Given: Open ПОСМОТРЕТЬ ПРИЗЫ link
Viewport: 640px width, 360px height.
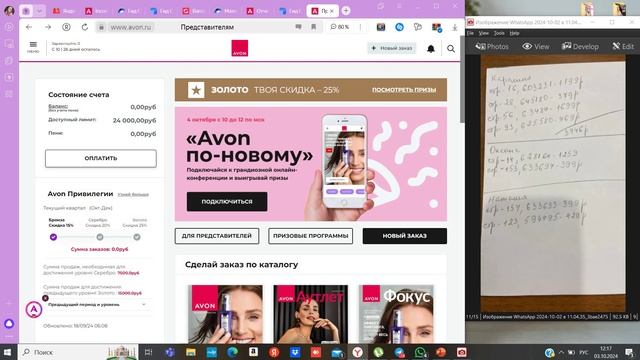Looking at the screenshot, I should click(404, 90).
